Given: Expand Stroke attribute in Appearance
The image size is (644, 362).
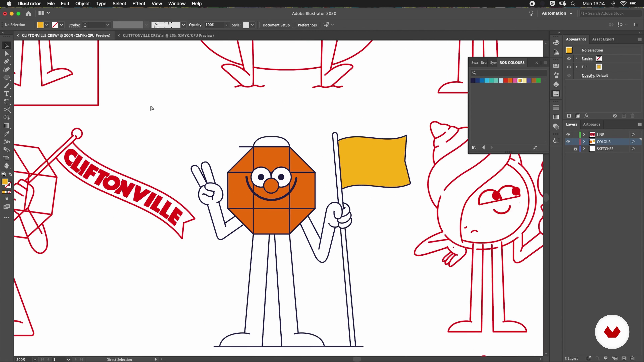Looking at the screenshot, I should [x=577, y=58].
